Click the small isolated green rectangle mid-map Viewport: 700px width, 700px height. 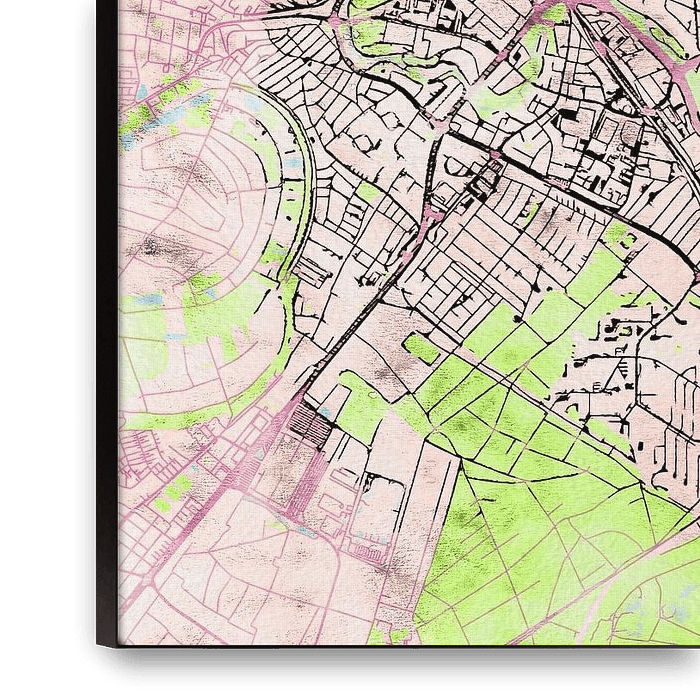[420, 348]
